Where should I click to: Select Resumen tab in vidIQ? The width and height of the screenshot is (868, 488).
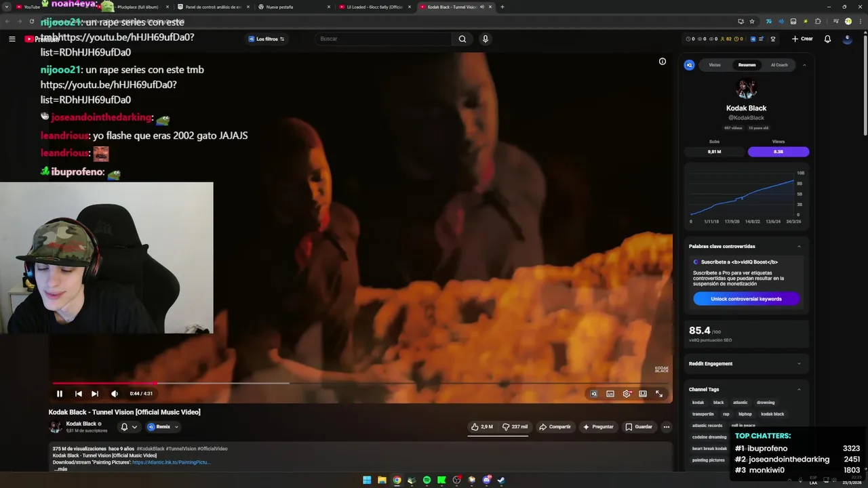click(x=747, y=65)
